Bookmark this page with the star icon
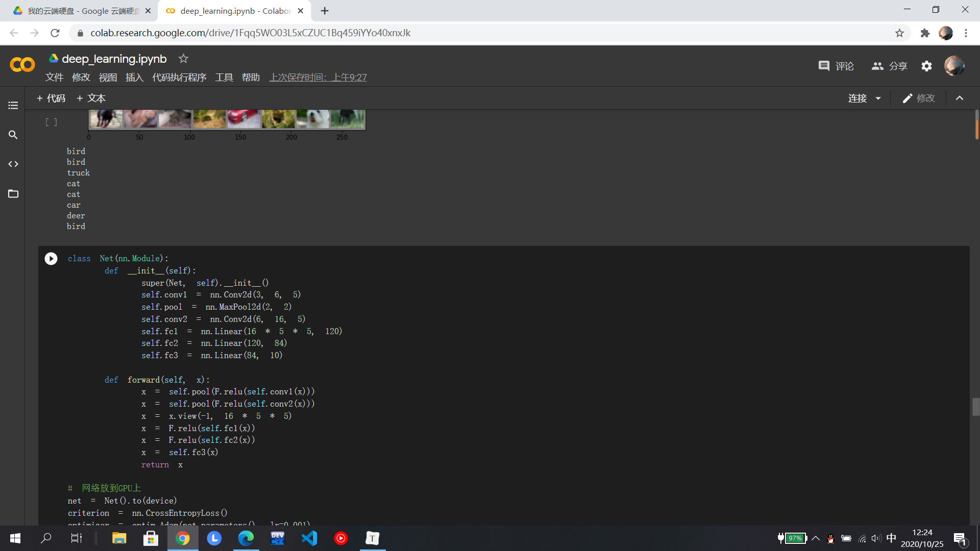 [x=899, y=33]
